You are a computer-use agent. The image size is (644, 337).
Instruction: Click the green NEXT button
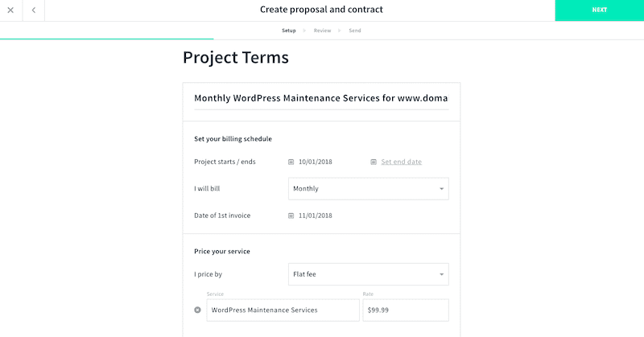tap(599, 10)
